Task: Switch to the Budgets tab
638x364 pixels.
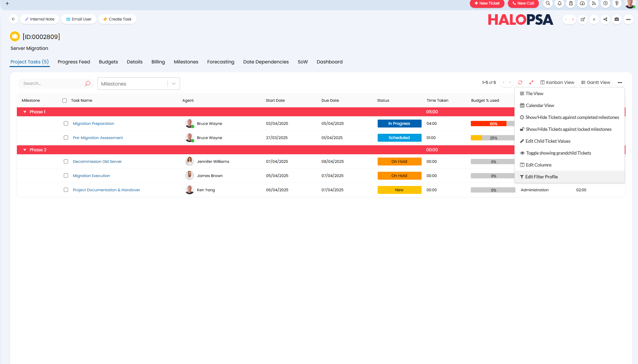Action: (108, 62)
